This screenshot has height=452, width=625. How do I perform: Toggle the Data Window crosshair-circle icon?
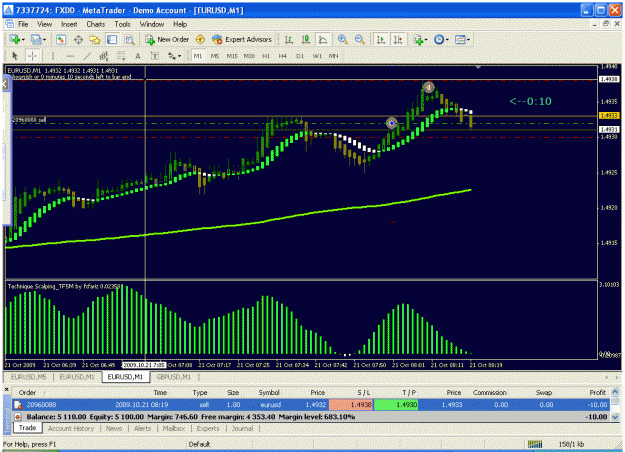pos(78,39)
